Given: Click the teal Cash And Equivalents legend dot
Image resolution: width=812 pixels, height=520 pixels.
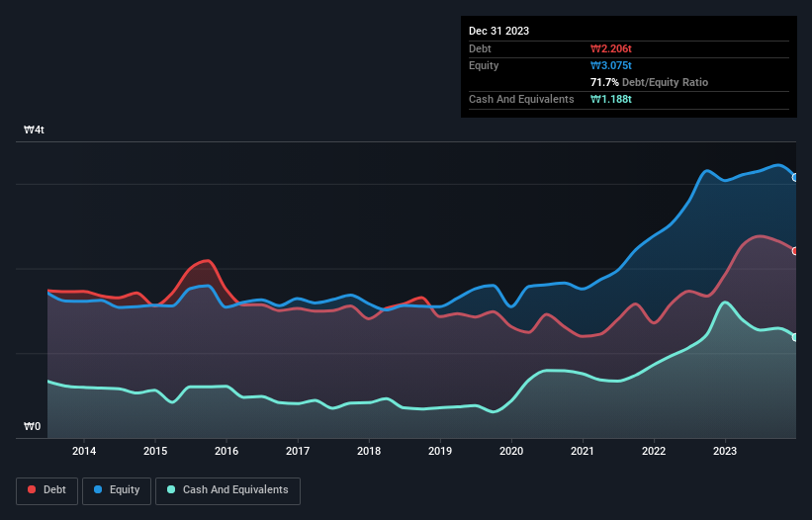Looking at the screenshot, I should coord(171,489).
